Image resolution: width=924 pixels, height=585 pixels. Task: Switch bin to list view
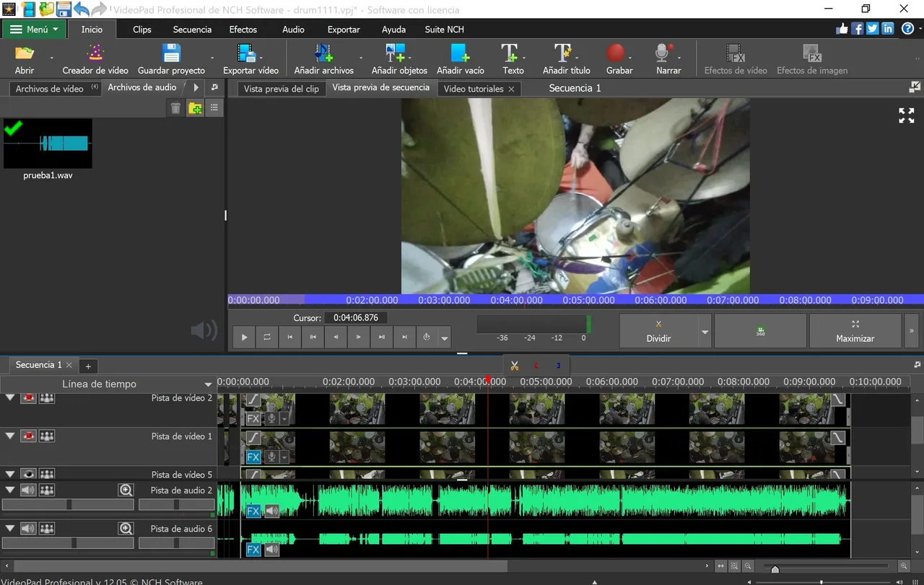point(214,108)
